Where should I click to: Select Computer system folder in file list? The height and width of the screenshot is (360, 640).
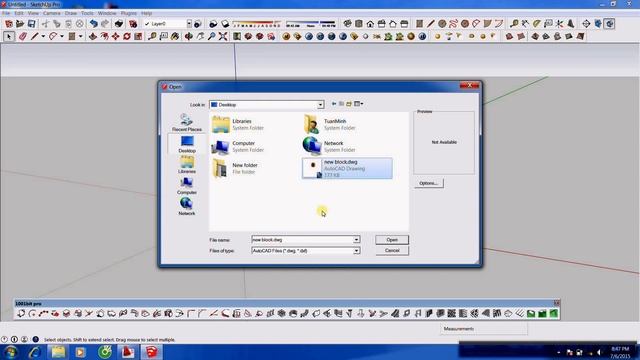click(238, 147)
